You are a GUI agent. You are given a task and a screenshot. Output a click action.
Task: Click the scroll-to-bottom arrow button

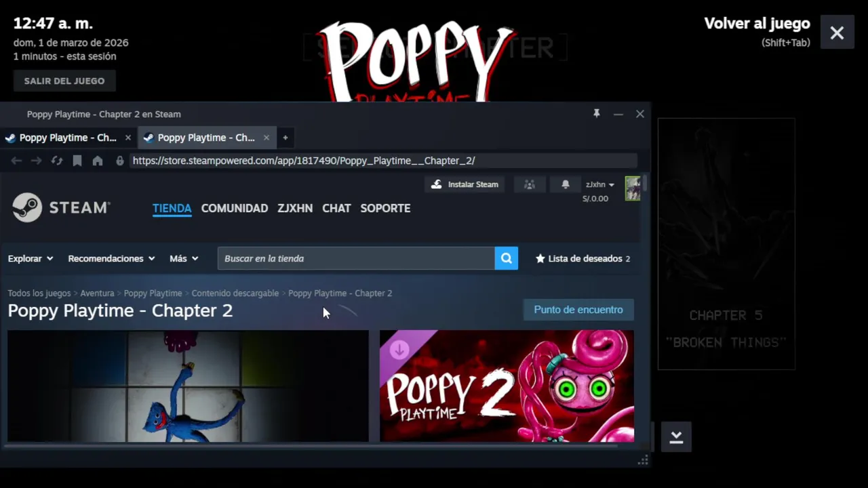(676, 437)
